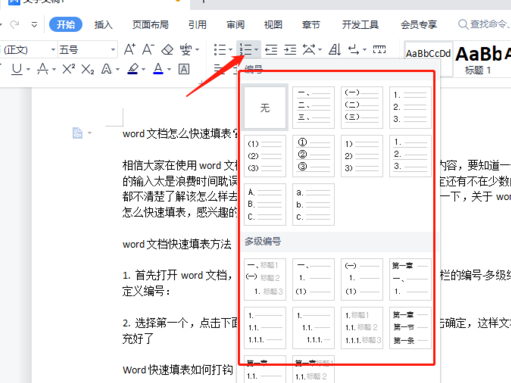The image size is (511, 383).
Task: Click the character border icon
Action: [x=184, y=69]
